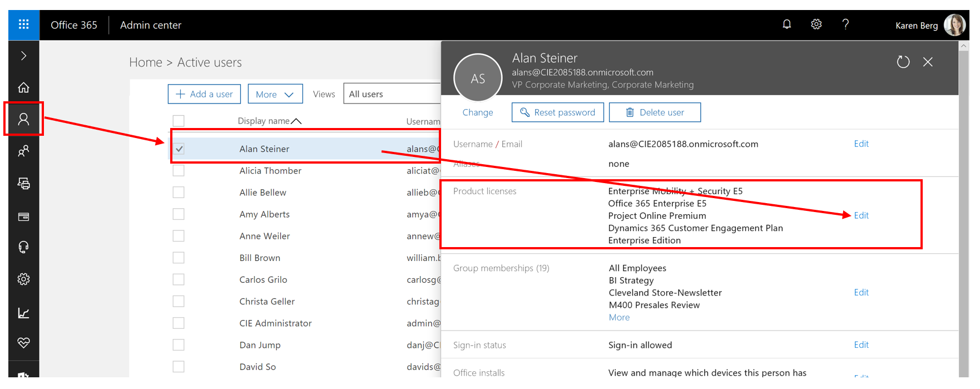
Task: Sort by the Display name column header
Action: [264, 121]
